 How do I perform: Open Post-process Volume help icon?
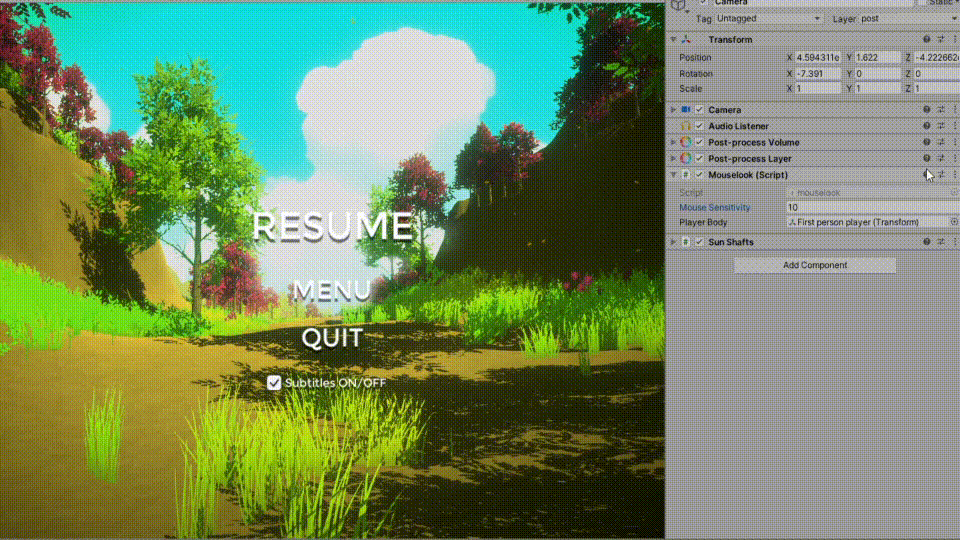click(x=926, y=142)
